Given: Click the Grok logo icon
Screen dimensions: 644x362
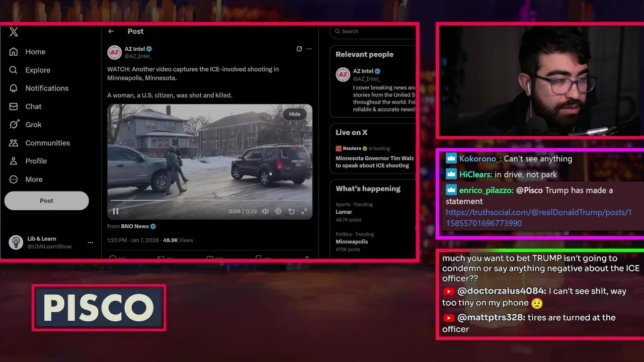Looking at the screenshot, I should click(x=14, y=125).
